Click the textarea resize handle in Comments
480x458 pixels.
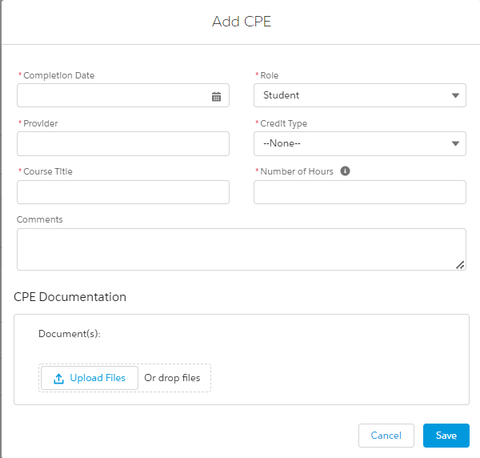[460, 265]
